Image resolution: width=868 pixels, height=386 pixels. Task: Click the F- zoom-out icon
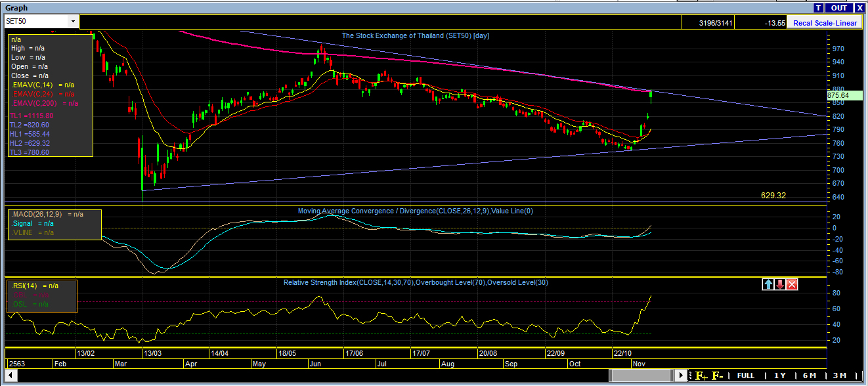click(x=718, y=375)
